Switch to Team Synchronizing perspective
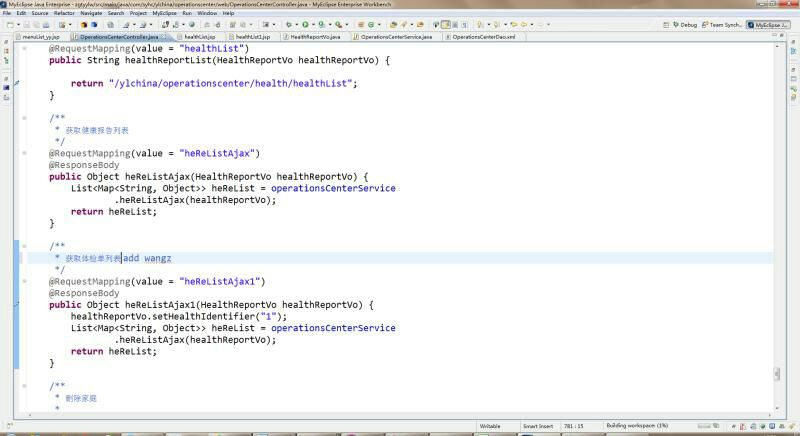The width and height of the screenshot is (800, 436). 722,24
